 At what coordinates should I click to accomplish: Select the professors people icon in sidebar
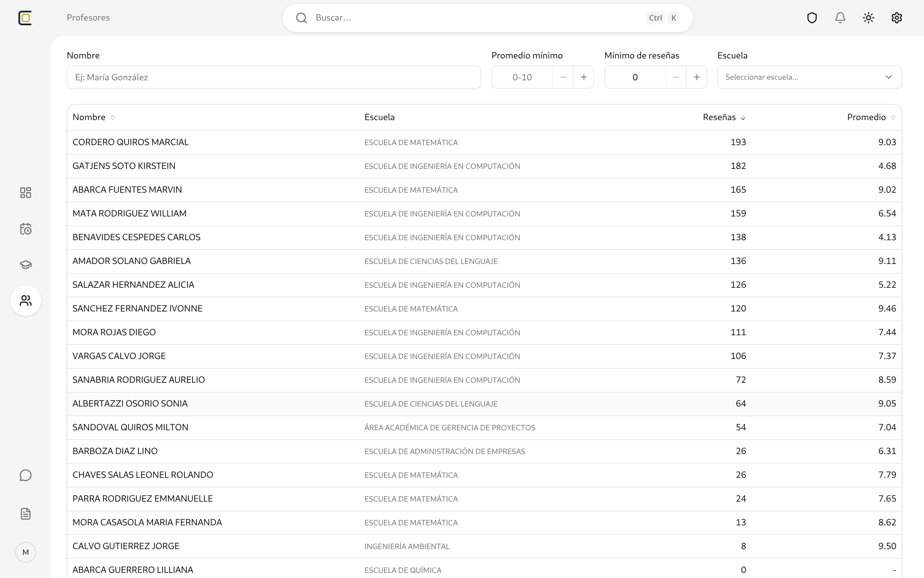tap(26, 301)
